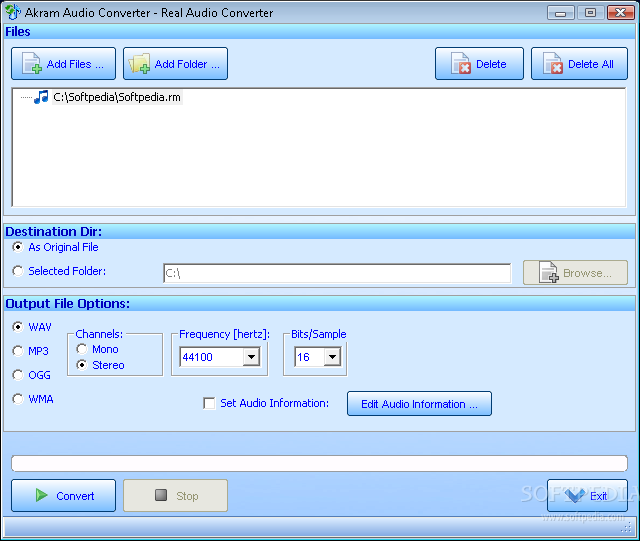Click the music note icon beside Softpedia.rm
Screen dimensions: 640x541
41,97
